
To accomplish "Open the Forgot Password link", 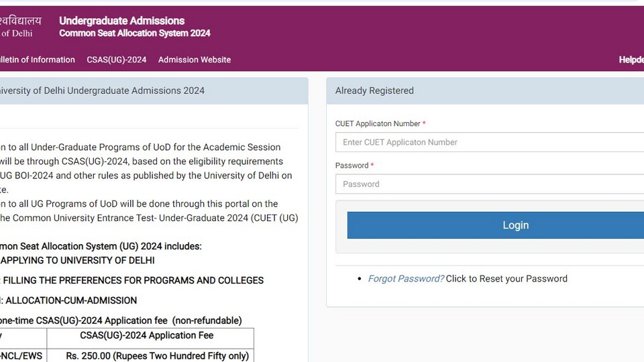I will [406, 279].
